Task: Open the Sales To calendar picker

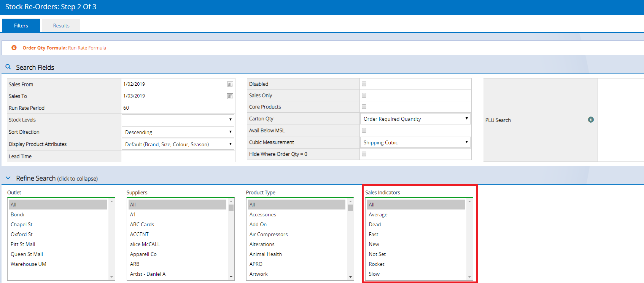Action: 230,96
